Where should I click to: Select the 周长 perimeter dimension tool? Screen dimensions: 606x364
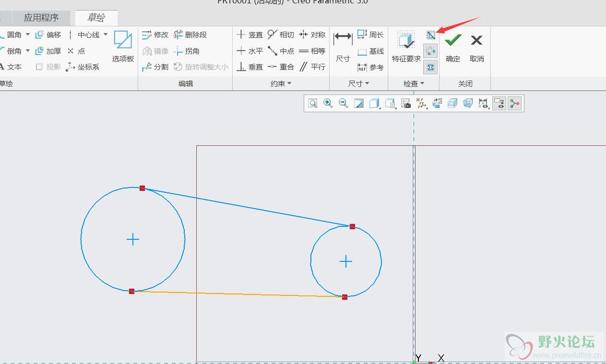(x=370, y=35)
